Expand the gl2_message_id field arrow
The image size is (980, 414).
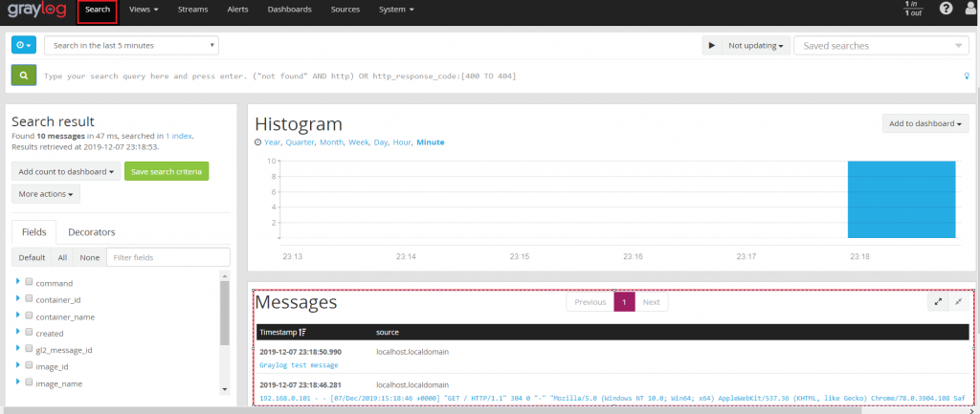(x=18, y=348)
